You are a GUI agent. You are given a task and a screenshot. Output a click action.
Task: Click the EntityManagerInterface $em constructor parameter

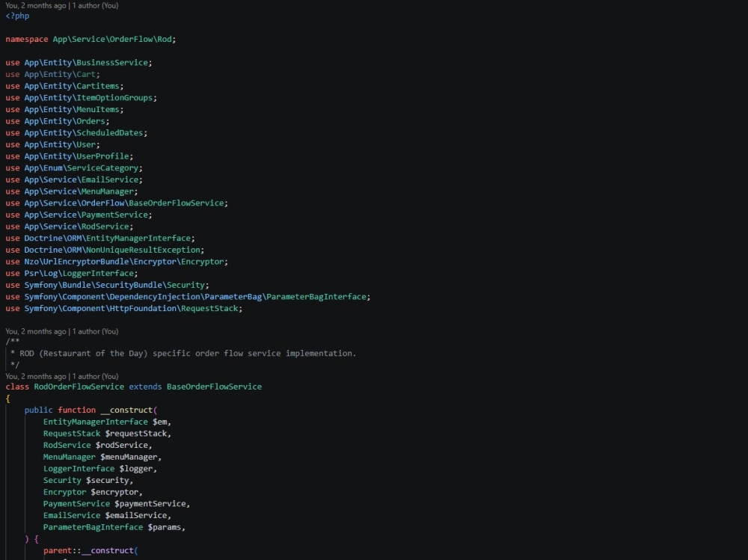click(x=107, y=422)
